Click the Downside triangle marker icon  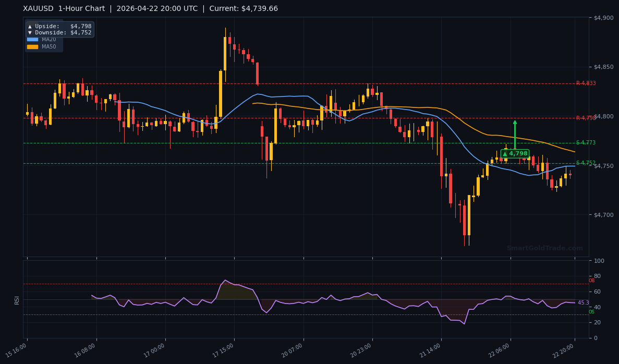click(x=30, y=32)
